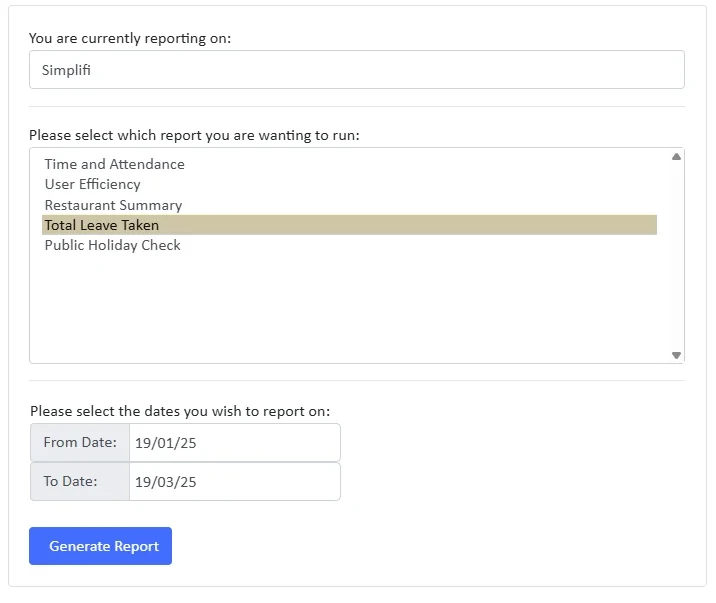The image size is (716, 603).
Task: Click the Simplifi reporting field
Action: click(x=357, y=69)
